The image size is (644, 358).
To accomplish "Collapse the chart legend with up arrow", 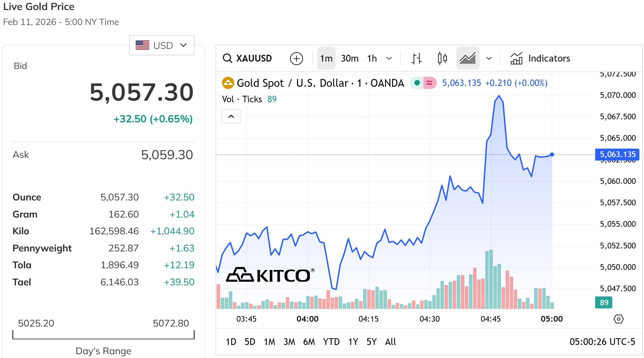I will (231, 116).
